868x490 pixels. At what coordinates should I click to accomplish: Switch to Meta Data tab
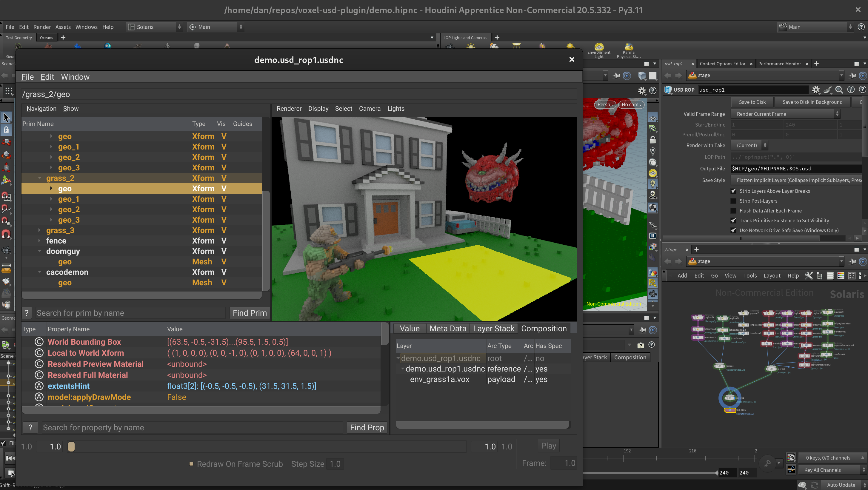(x=447, y=328)
